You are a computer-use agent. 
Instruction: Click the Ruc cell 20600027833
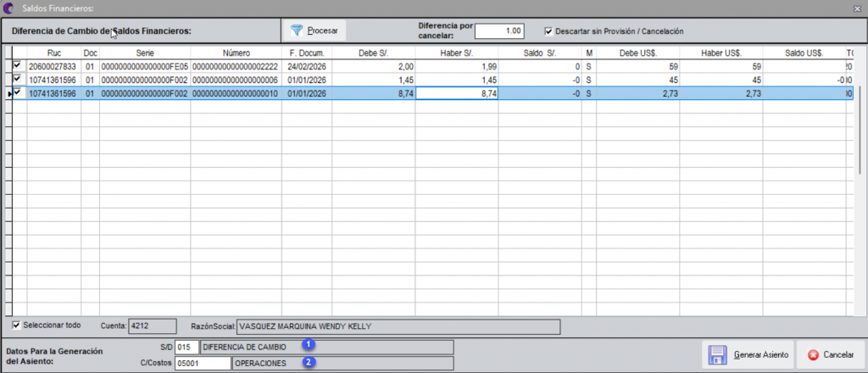click(x=54, y=66)
